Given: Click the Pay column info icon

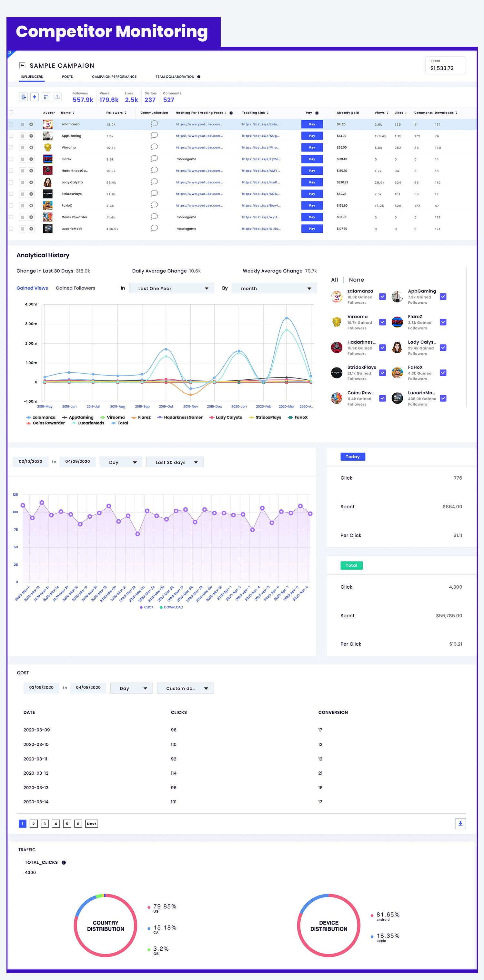Looking at the screenshot, I should (317, 113).
